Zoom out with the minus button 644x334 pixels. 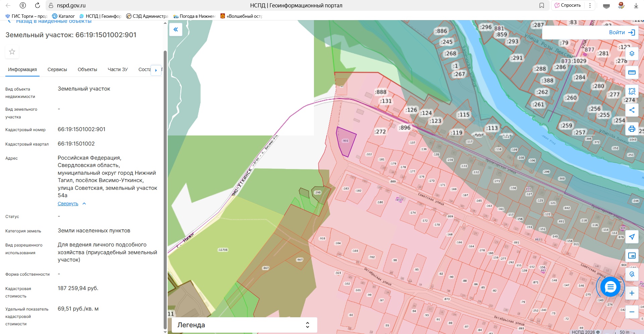click(x=632, y=312)
